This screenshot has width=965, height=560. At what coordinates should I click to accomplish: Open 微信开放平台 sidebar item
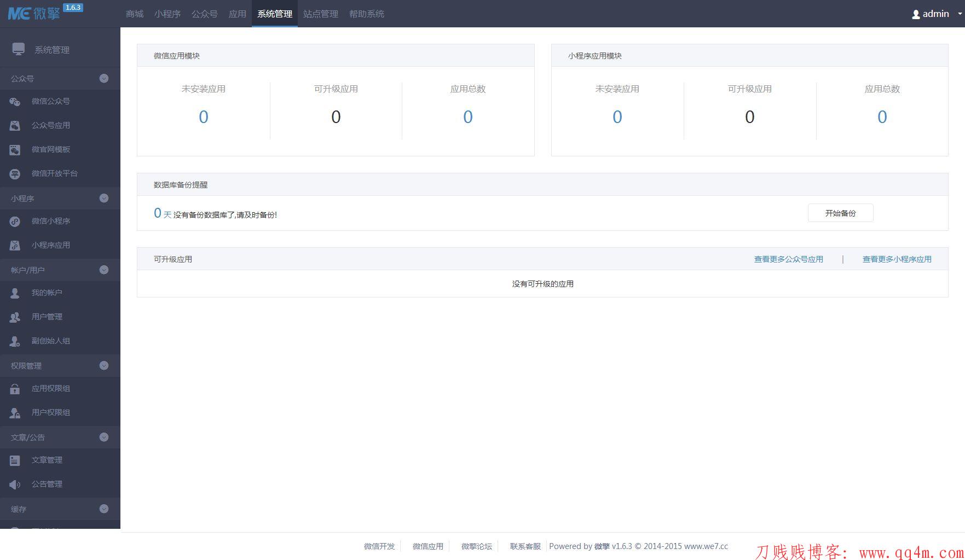[60, 174]
